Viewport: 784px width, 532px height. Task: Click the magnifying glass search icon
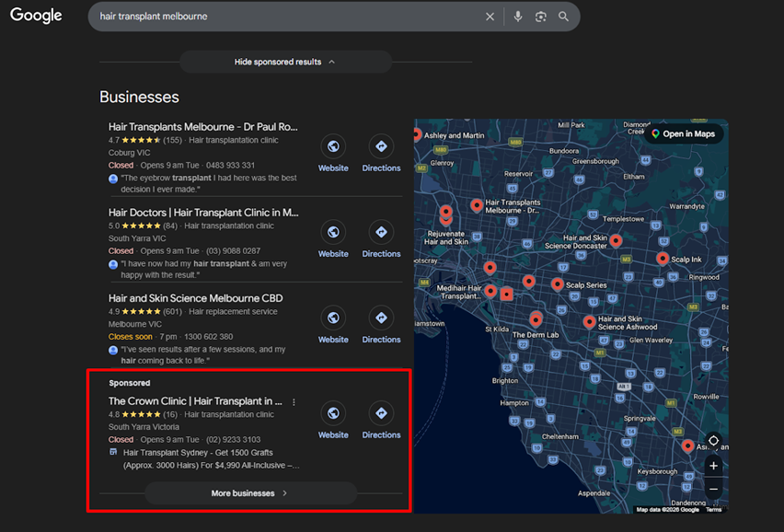pyautogui.click(x=563, y=17)
